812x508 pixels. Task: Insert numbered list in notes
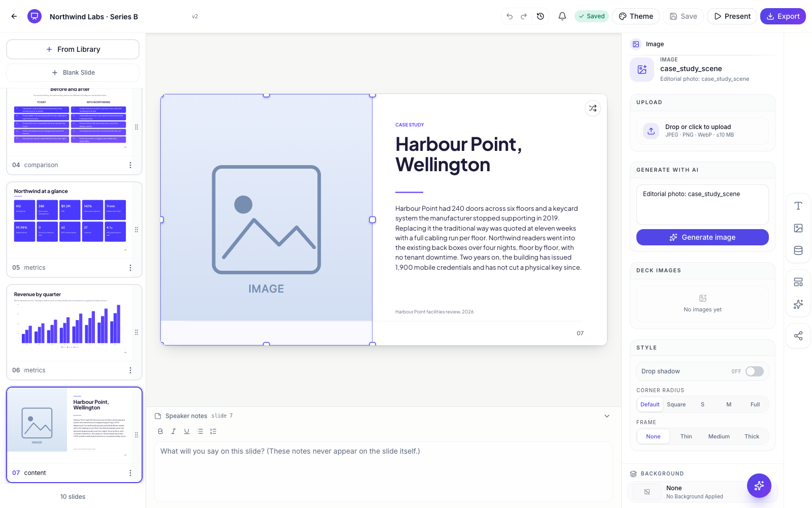pyautogui.click(x=213, y=431)
